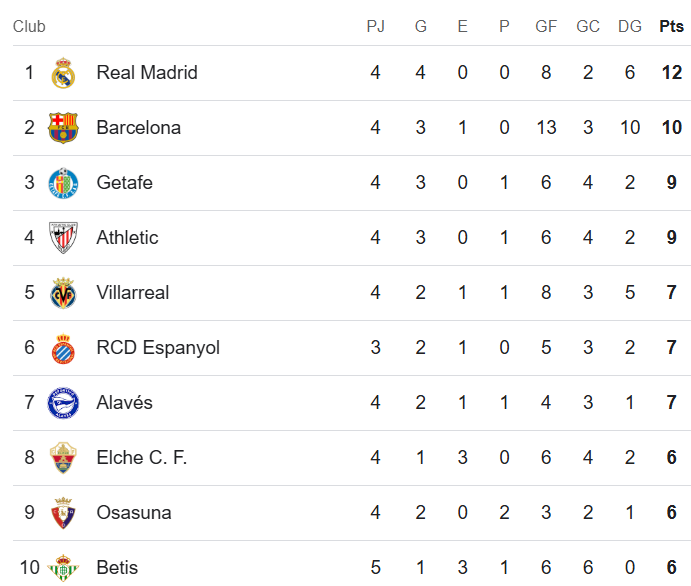691x586 pixels.
Task: Click the Club column header
Action: [x=29, y=27]
